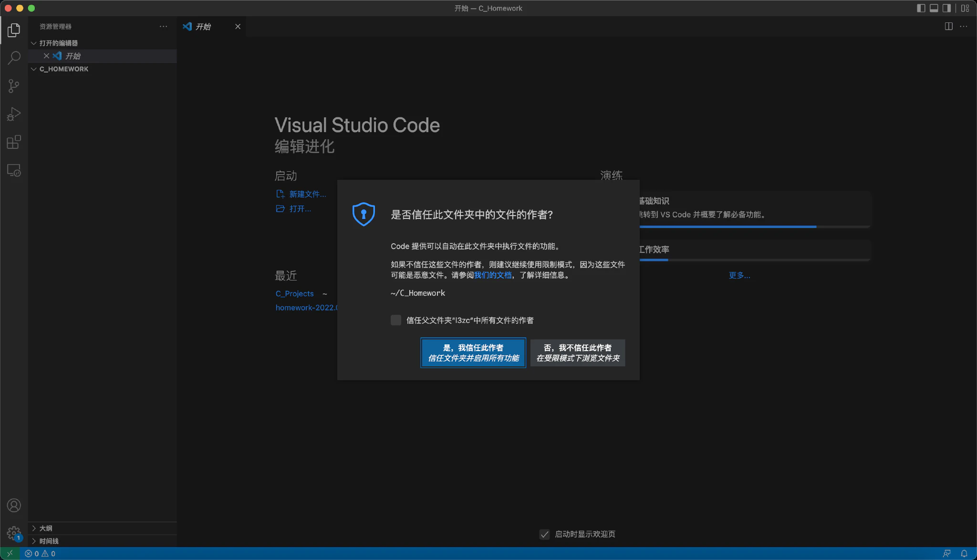The height and width of the screenshot is (560, 977).
Task: Collapse the 打开的编辑器 section
Action: point(58,43)
